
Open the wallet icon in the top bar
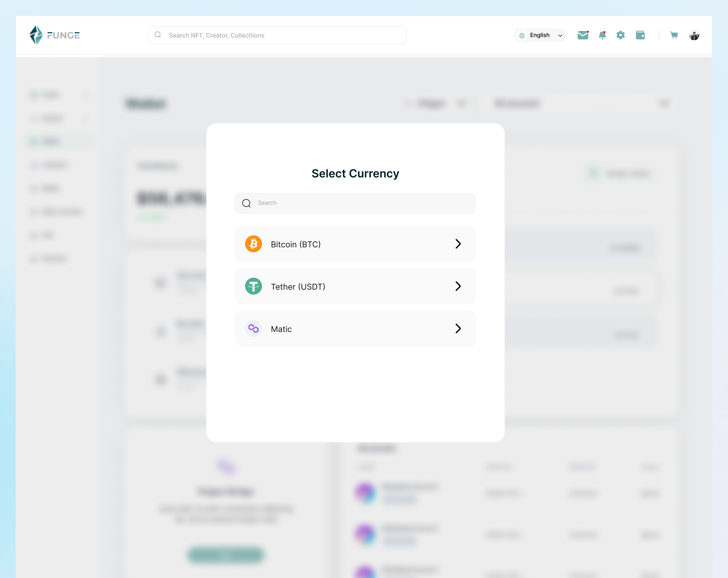pos(640,35)
